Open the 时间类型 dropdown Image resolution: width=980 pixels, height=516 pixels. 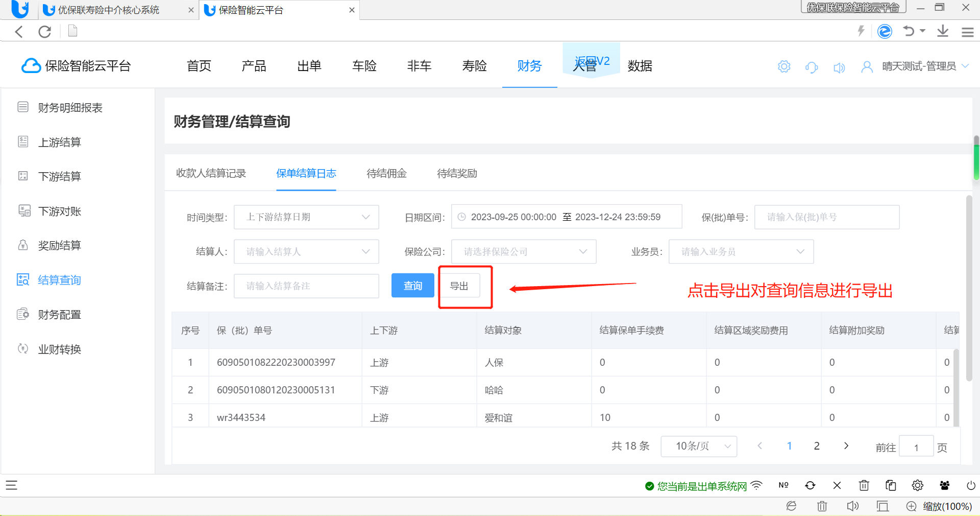(306, 217)
